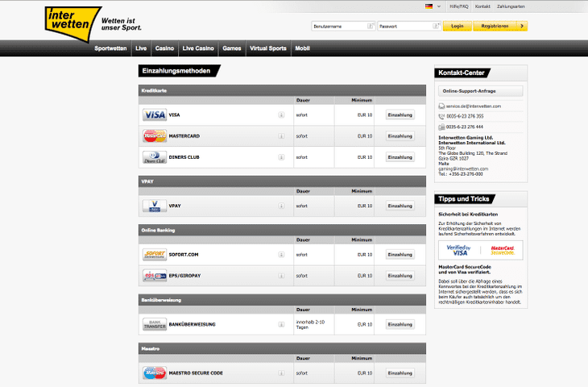The image size is (588, 387).
Task: Click the Online-Support-Anfrage button
Action: pos(480,91)
